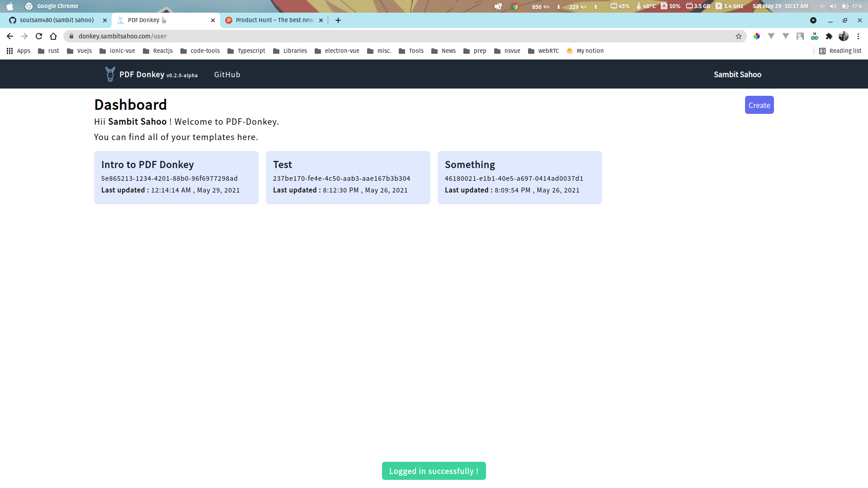Go back to previous page
The height and width of the screenshot is (488, 868).
(x=10, y=36)
